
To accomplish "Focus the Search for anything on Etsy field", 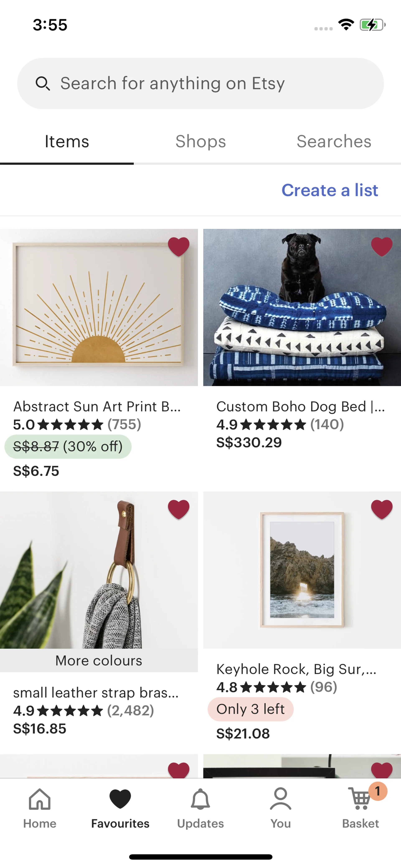I will tap(200, 84).
